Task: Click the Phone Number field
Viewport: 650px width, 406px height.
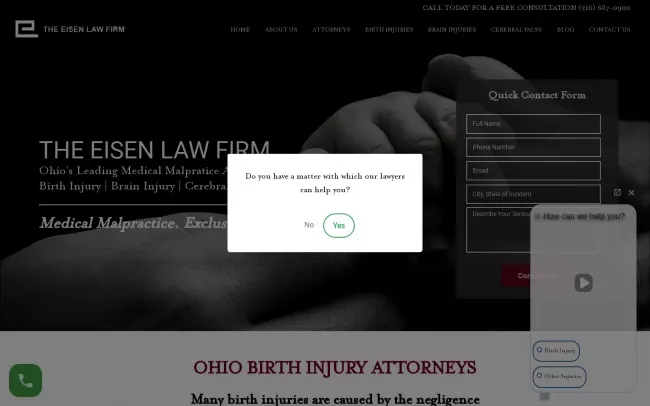Action: click(533, 147)
